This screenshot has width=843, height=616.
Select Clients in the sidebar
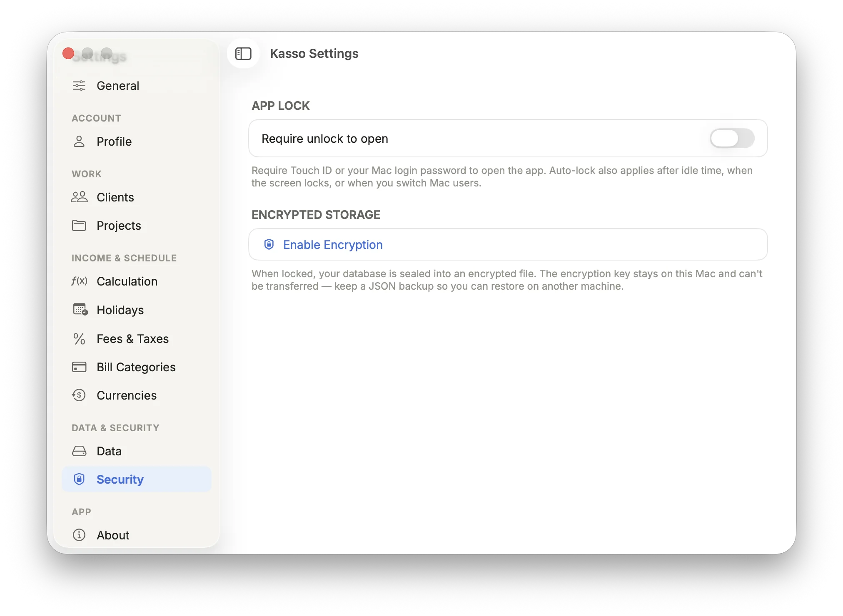[137, 197]
